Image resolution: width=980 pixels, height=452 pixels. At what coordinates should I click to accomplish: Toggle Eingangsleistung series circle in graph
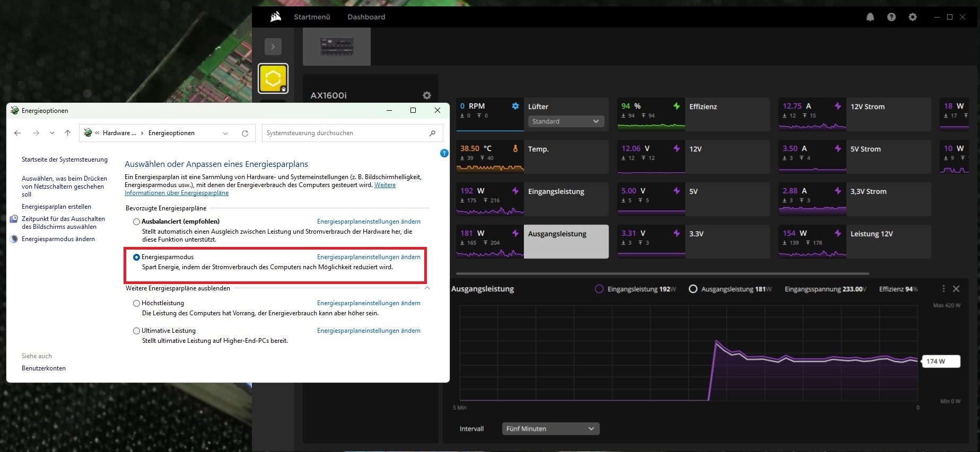click(x=599, y=289)
